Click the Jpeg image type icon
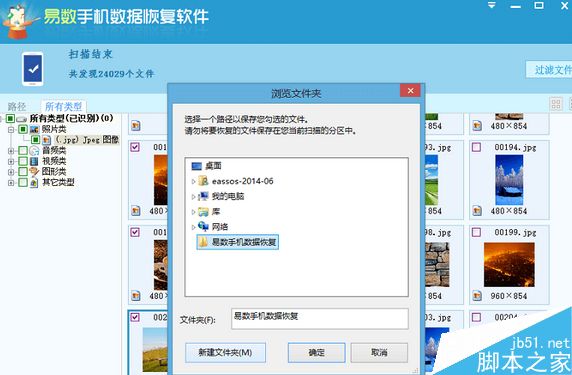Viewport: 572px width, 375px height. pyautogui.click(x=46, y=140)
